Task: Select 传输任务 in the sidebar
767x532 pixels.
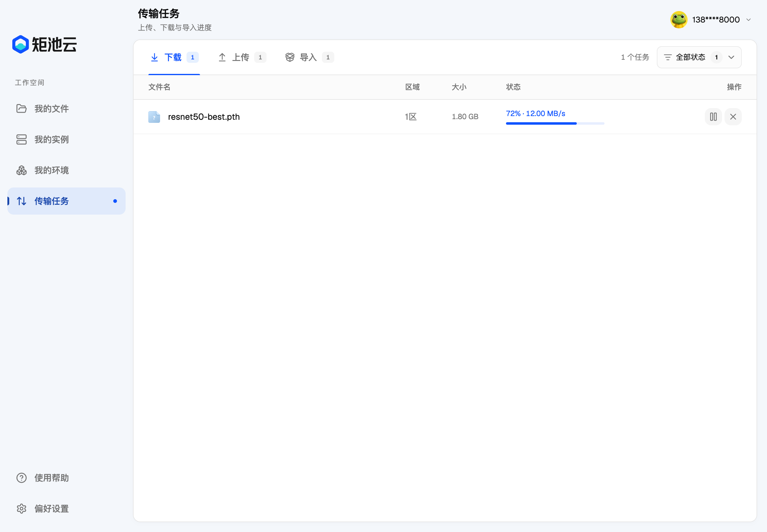Action: [x=66, y=201]
